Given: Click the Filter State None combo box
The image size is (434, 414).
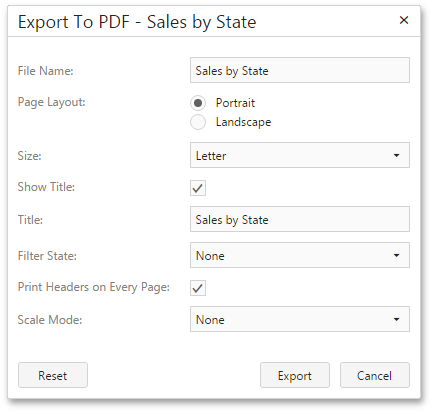Looking at the screenshot, I should (x=300, y=255).
